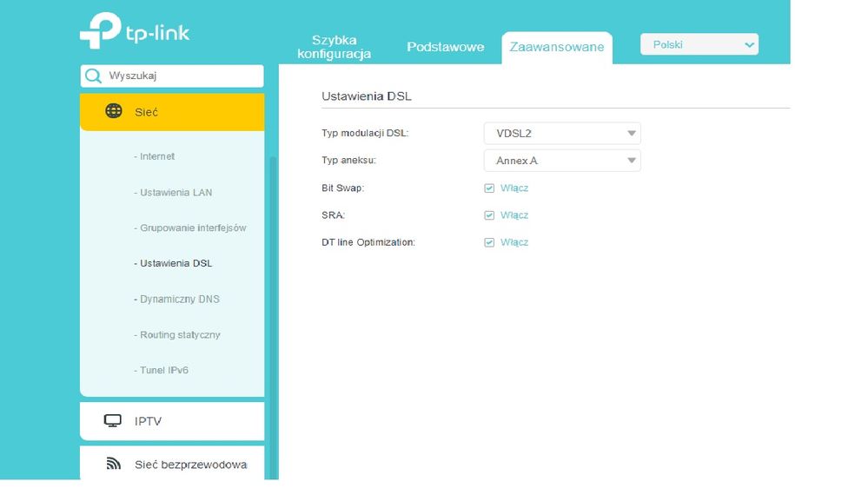Toggle the Bit Swap checkbox
This screenshot has height=488, width=868.
tap(489, 188)
